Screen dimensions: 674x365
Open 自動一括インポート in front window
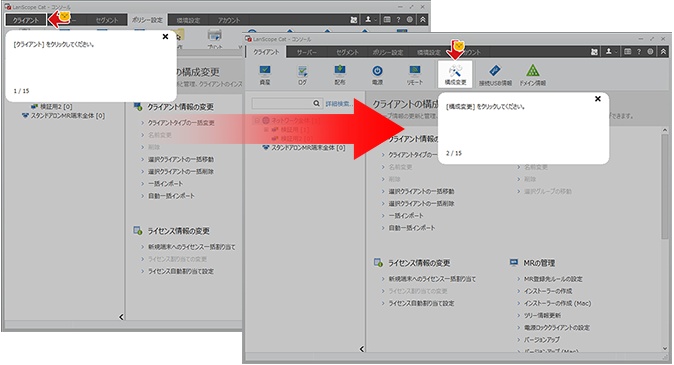(412, 227)
